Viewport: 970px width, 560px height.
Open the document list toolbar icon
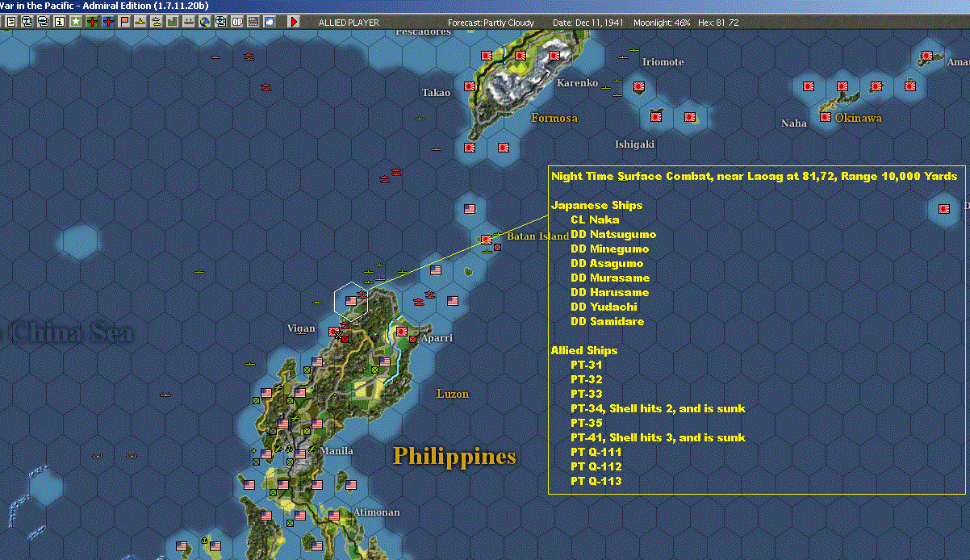11,22
